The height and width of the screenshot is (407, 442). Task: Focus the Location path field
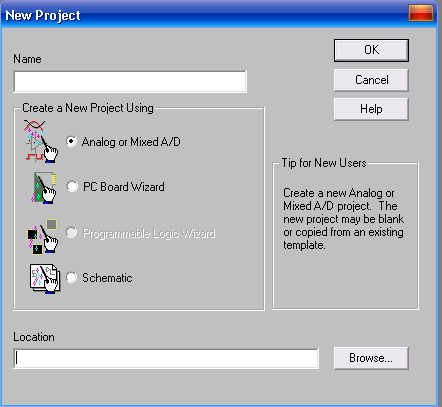coord(166,359)
